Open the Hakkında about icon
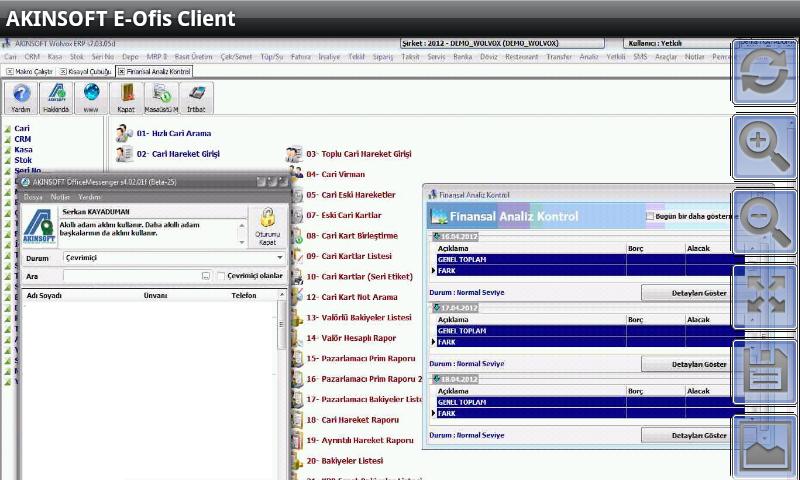Viewport: 800px width, 480px height. 56,97
